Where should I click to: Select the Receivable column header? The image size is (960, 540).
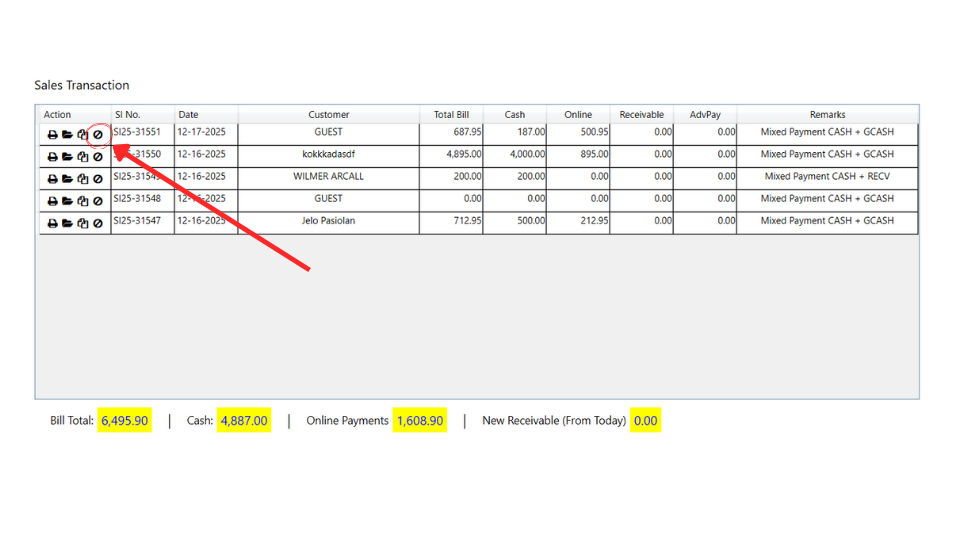click(641, 115)
